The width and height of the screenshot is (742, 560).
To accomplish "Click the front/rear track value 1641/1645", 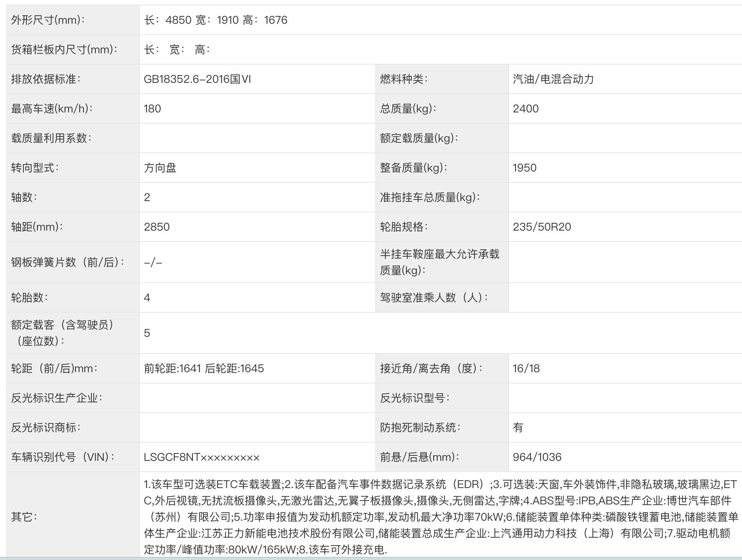I will click(204, 369).
